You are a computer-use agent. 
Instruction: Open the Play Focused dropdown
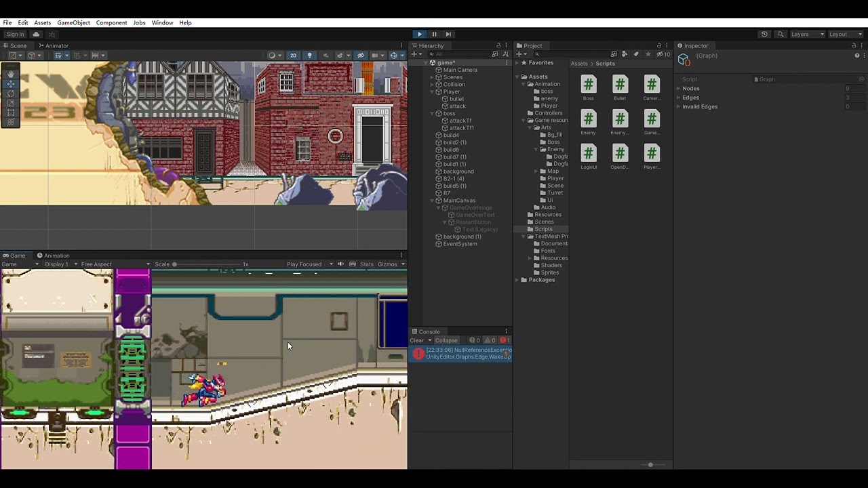tap(310, 264)
